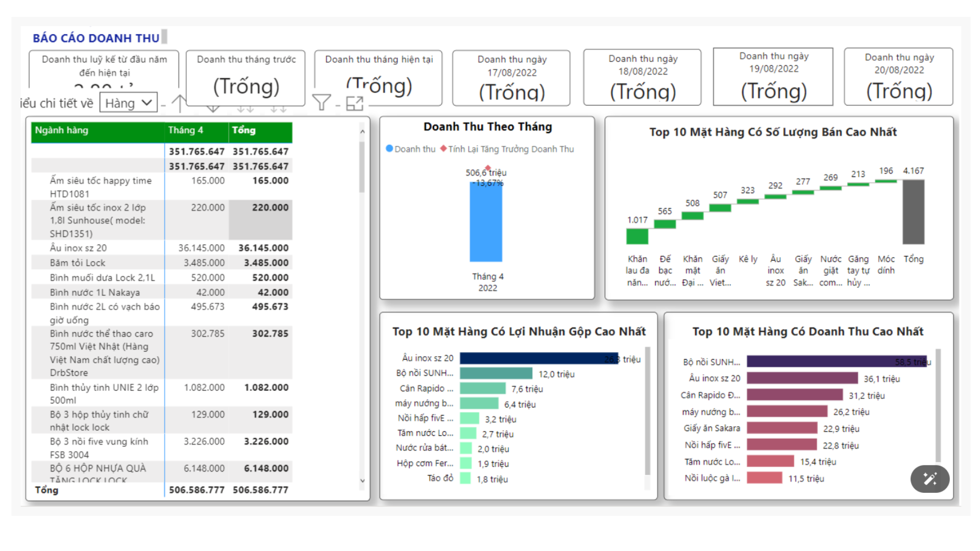Click the table scroll-down arrow
Viewport: 980px width, 551px height.
point(362,481)
